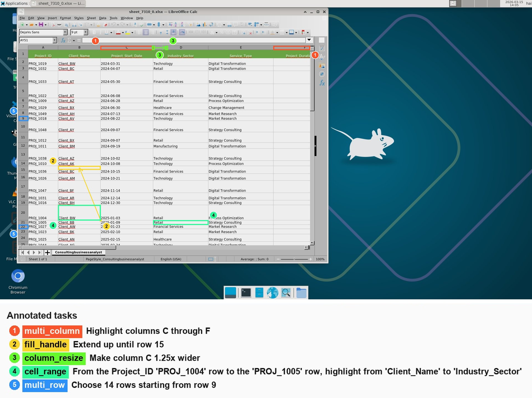Save the document with the floppy icon
Screen dimensions: 532x398
[41, 25]
